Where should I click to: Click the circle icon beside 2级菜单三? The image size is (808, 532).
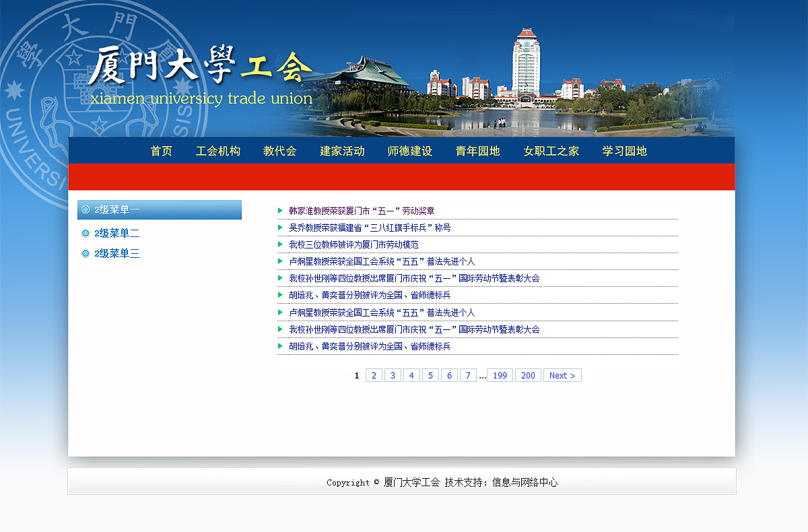pyautogui.click(x=86, y=253)
